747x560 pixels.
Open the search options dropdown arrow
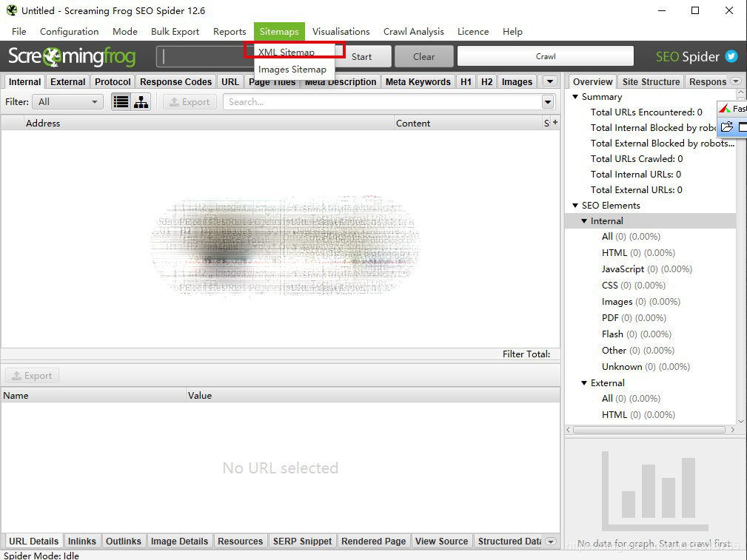[548, 102]
